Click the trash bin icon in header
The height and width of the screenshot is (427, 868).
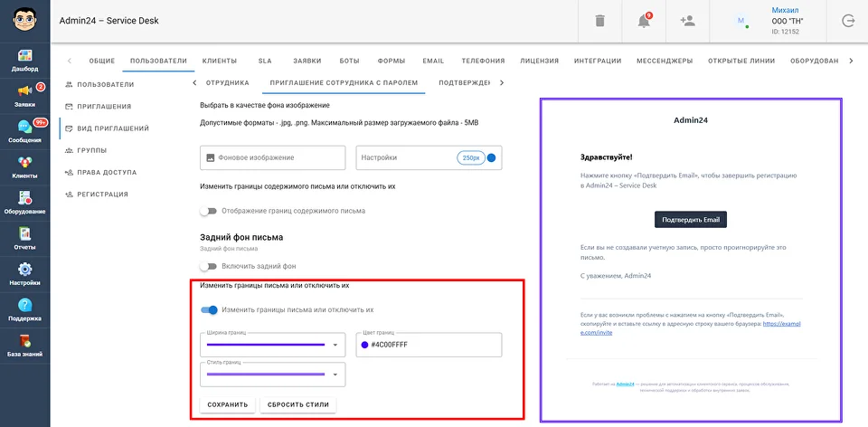[600, 21]
